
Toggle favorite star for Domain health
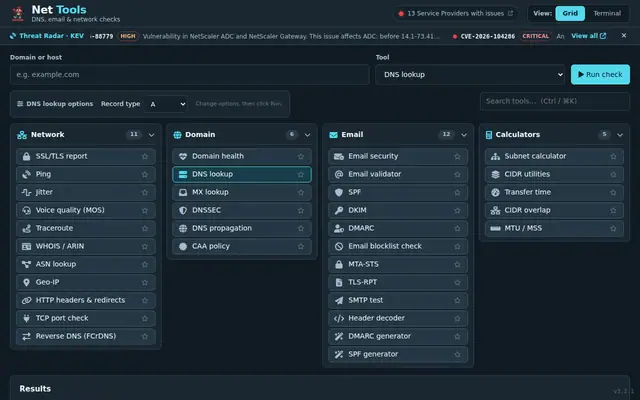[x=301, y=156]
